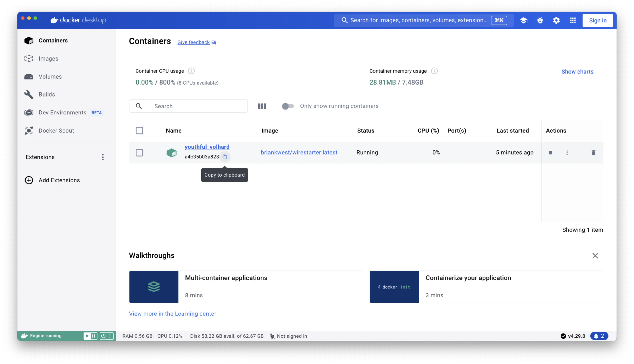Sort by Status column header

pyautogui.click(x=366, y=131)
